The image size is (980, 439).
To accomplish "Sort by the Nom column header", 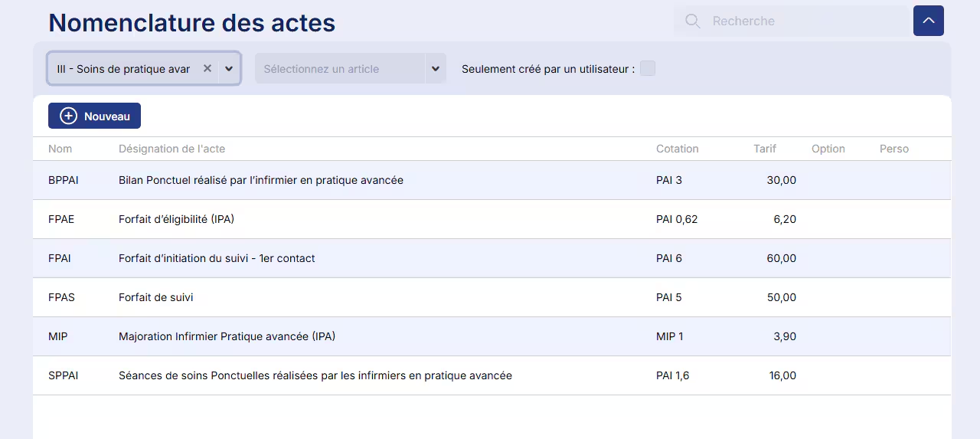I will pos(60,149).
